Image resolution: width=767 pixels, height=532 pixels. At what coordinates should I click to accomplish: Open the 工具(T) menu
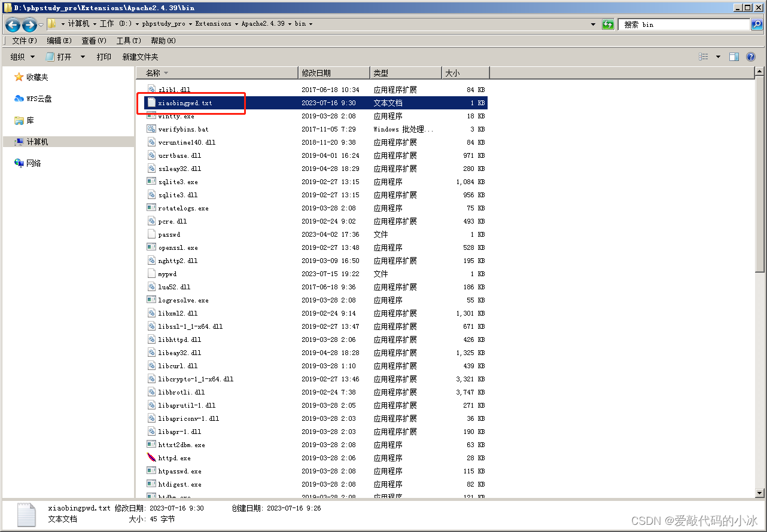click(x=129, y=41)
